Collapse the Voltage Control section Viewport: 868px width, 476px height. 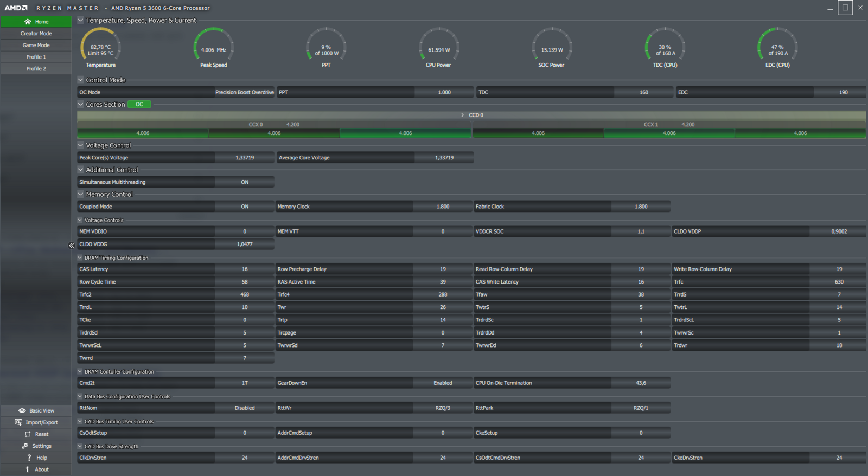(81, 145)
